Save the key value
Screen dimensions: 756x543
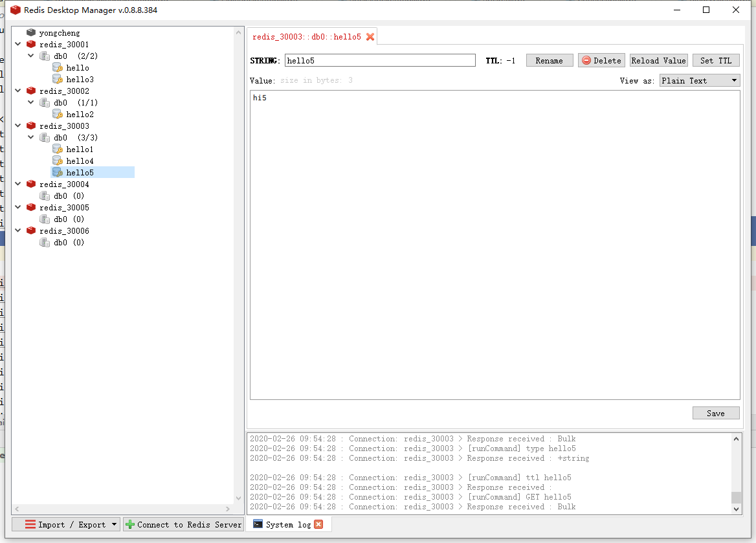[x=716, y=414]
